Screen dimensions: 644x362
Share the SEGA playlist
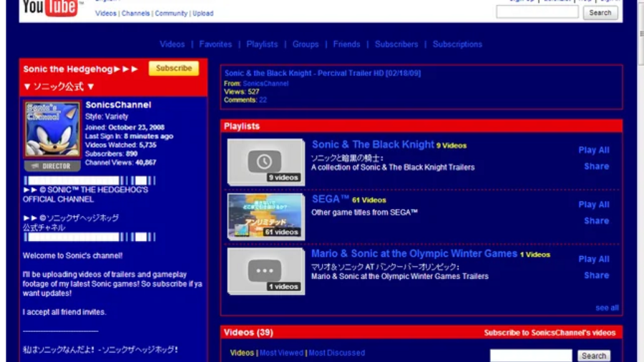596,221
